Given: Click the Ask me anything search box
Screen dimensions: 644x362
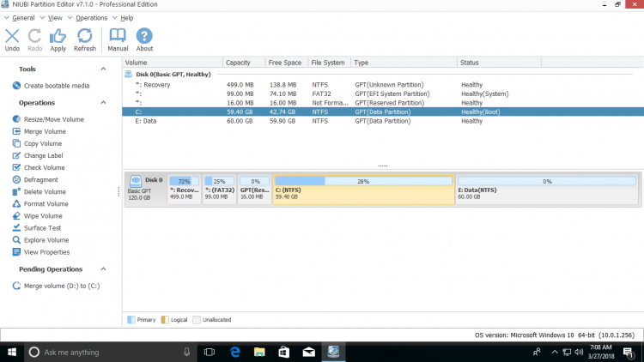Looking at the screenshot, I should pyautogui.click(x=111, y=353).
